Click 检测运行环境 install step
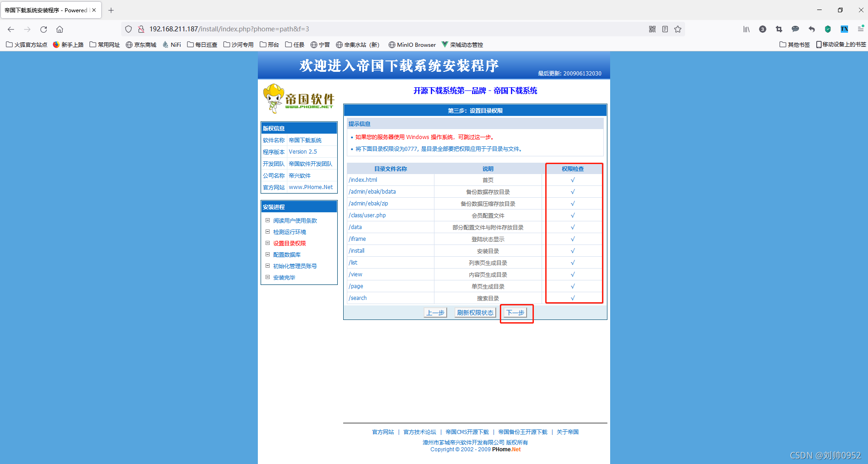The image size is (868, 464). click(290, 232)
